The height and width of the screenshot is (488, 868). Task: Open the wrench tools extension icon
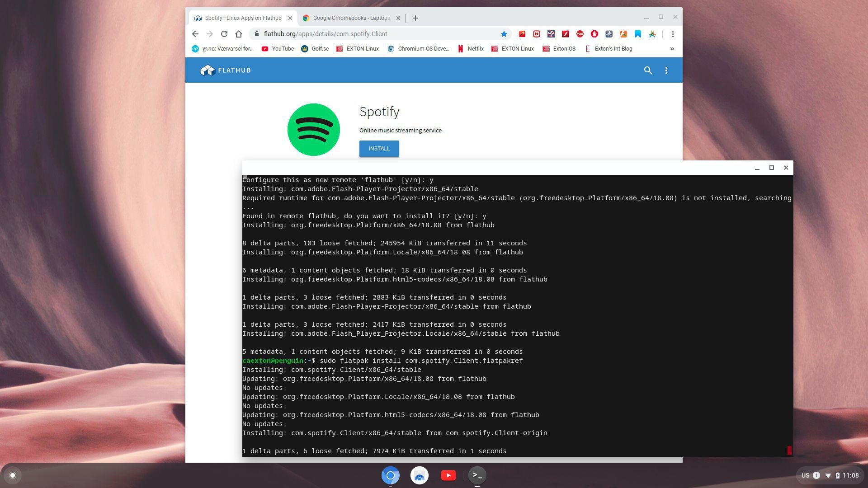[x=551, y=34]
